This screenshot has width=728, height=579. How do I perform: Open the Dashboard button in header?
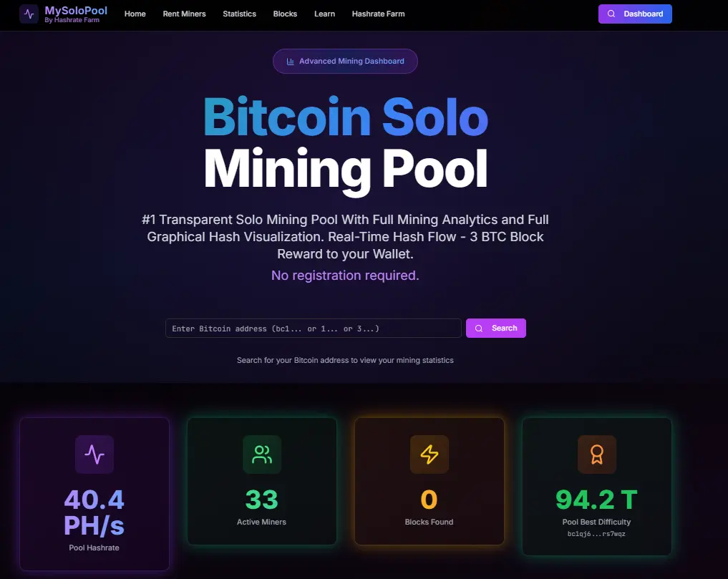click(635, 14)
